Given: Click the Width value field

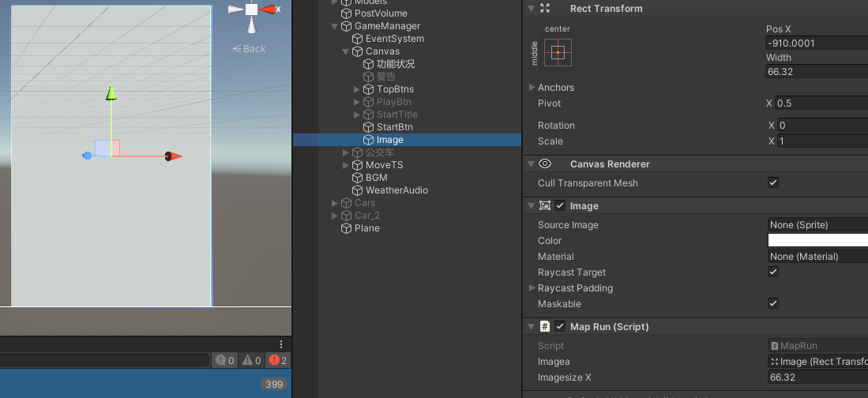Looking at the screenshot, I should (817, 71).
